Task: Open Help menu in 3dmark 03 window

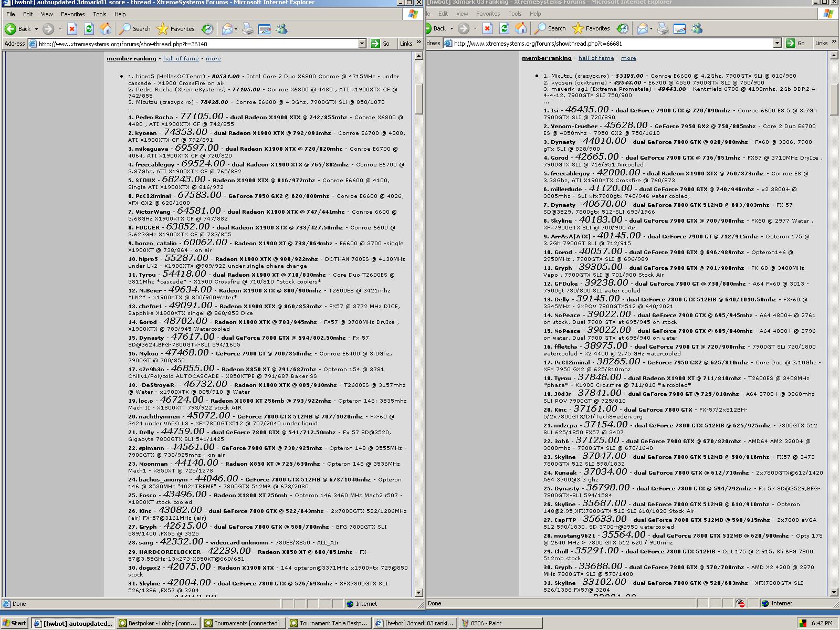Action: pyautogui.click(x=535, y=14)
